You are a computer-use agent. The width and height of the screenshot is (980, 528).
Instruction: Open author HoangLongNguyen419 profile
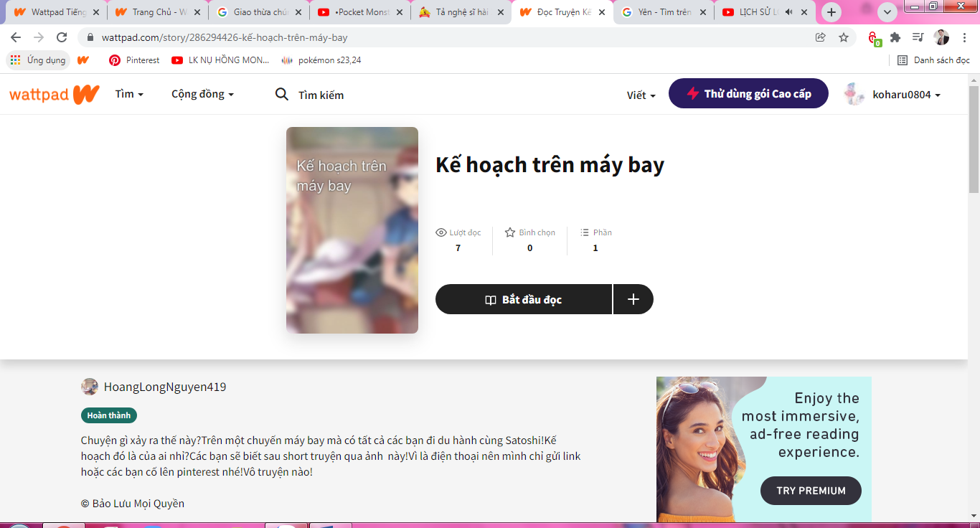pyautogui.click(x=165, y=387)
